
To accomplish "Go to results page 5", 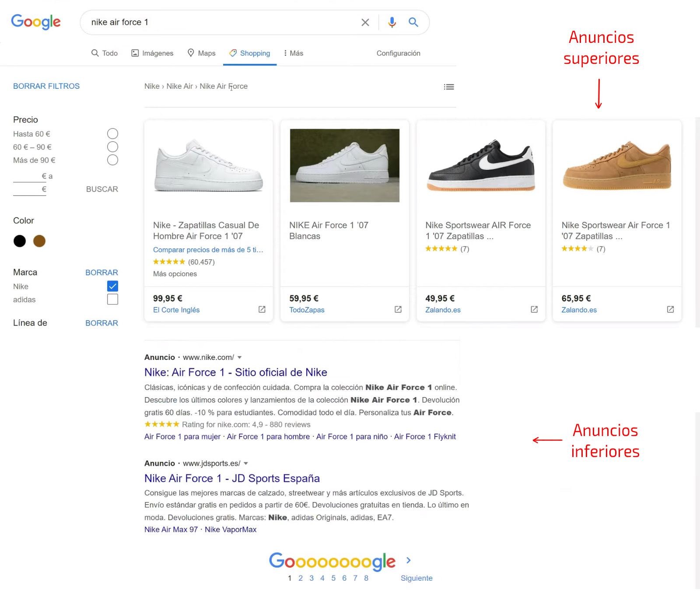I will [333, 578].
